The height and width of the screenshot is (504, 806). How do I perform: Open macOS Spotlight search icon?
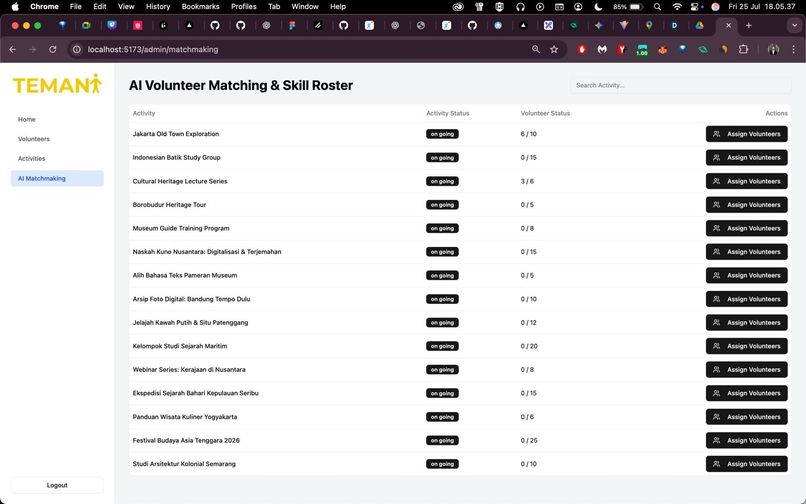[657, 7]
